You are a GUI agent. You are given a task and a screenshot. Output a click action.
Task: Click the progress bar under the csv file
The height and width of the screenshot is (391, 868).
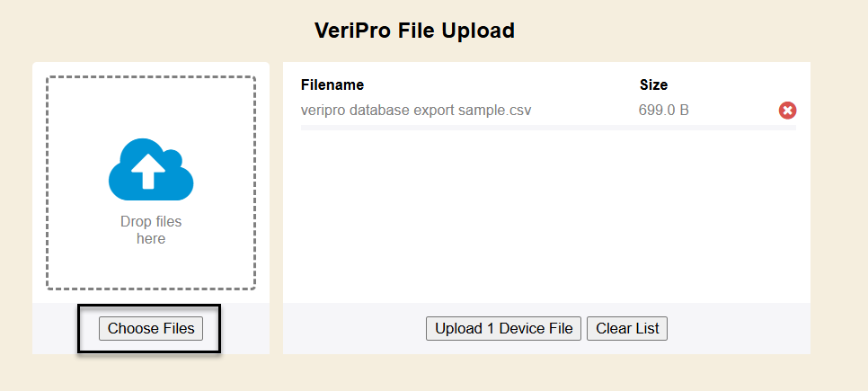tap(548, 129)
